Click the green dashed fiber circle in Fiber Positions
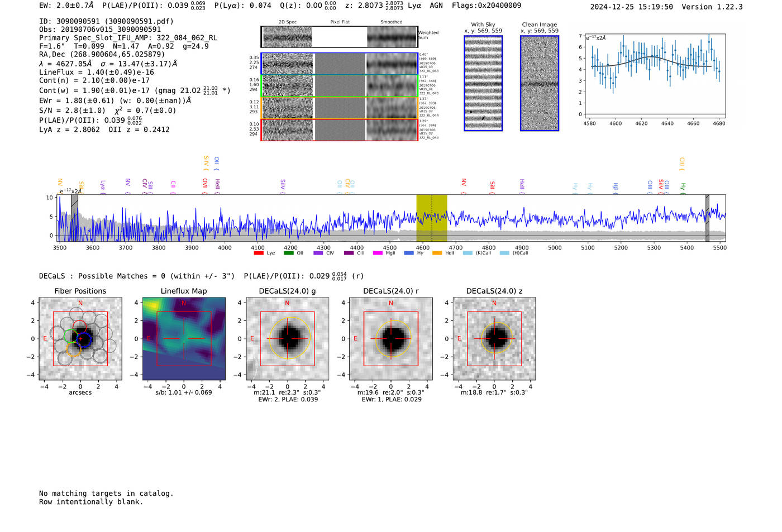This screenshot has width=782, height=532. pyautogui.click(x=70, y=336)
